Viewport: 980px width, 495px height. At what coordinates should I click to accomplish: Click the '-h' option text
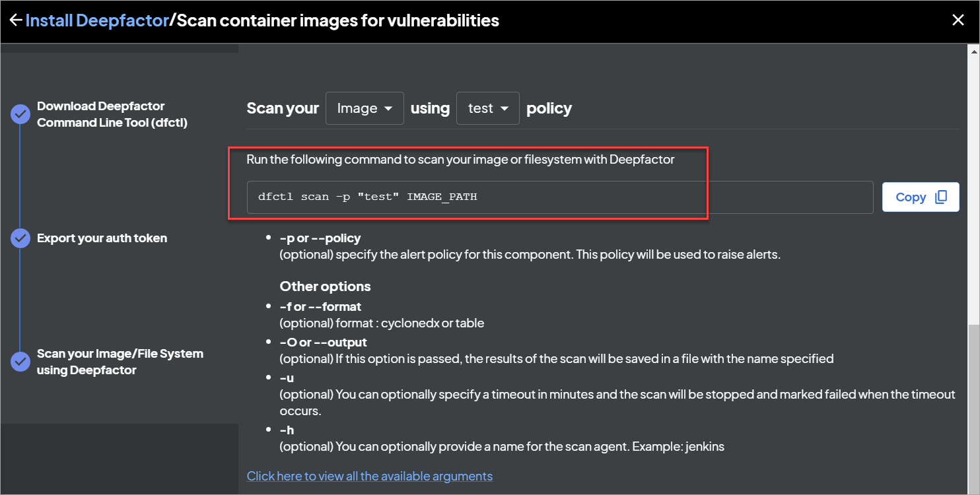pyautogui.click(x=287, y=430)
